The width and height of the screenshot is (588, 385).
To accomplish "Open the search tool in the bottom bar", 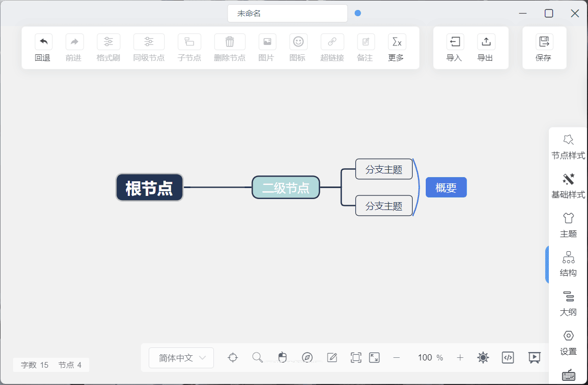I will (x=257, y=357).
